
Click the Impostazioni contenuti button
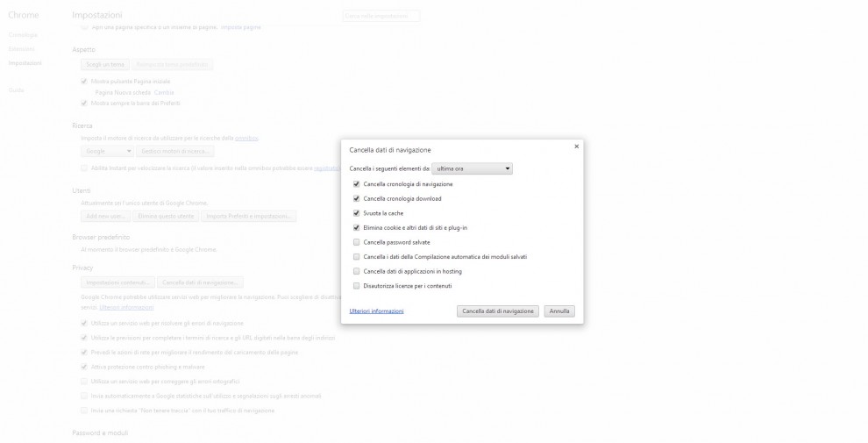117,282
